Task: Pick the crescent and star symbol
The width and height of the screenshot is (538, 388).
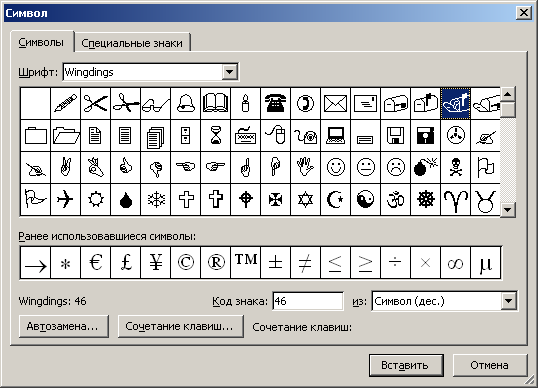Action: pyautogui.click(x=336, y=199)
